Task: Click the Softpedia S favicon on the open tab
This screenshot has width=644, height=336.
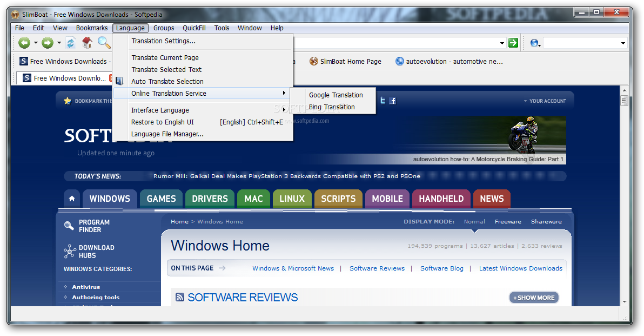Action: (26, 78)
